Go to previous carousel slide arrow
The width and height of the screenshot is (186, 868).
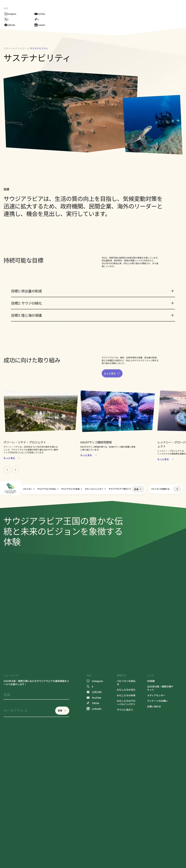tap(7, 469)
